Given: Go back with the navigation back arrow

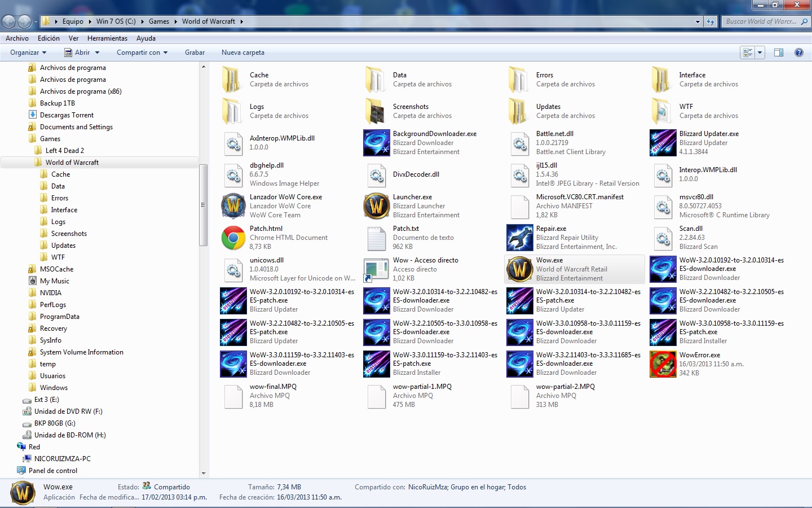Looking at the screenshot, I should coord(8,21).
